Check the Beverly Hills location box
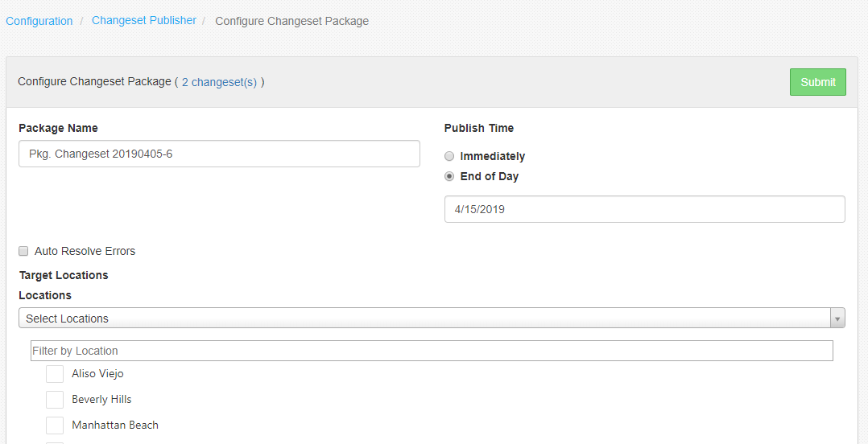This screenshot has height=444, width=868. click(55, 399)
